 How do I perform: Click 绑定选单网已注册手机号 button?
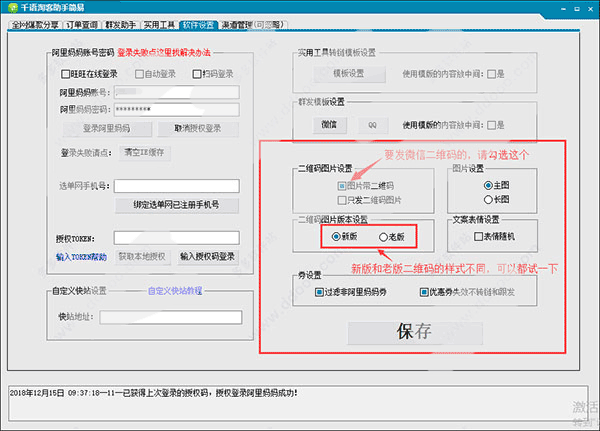tap(177, 205)
